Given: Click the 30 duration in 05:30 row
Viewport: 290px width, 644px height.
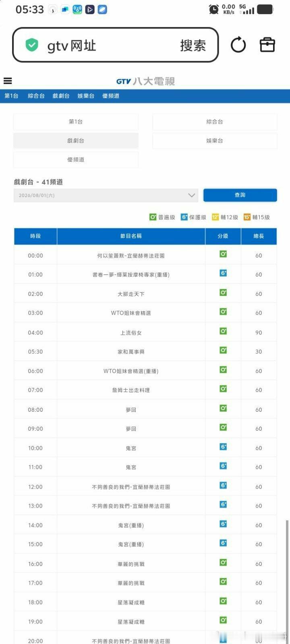Looking at the screenshot, I should click(259, 352).
